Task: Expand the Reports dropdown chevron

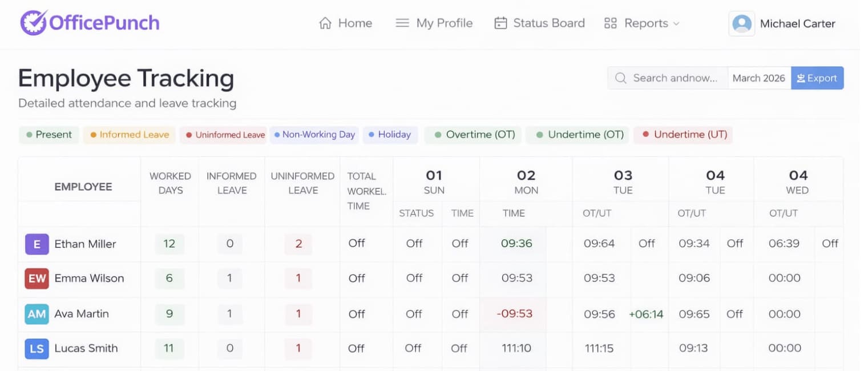Action: (677, 24)
